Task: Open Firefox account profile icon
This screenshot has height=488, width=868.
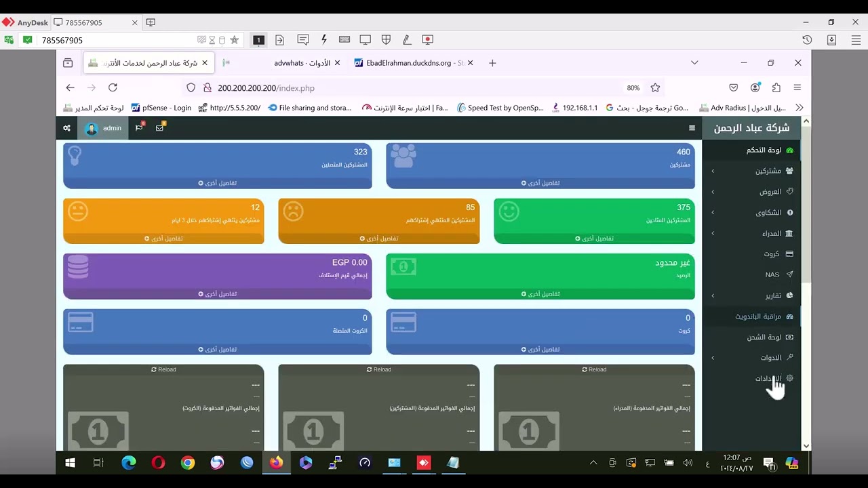Action: (x=755, y=87)
